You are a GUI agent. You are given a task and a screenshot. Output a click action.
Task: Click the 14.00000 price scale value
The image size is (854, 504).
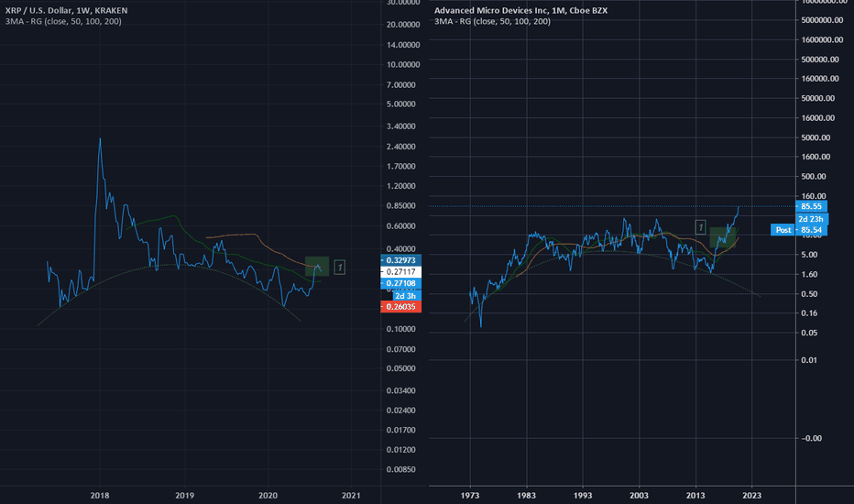click(403, 45)
